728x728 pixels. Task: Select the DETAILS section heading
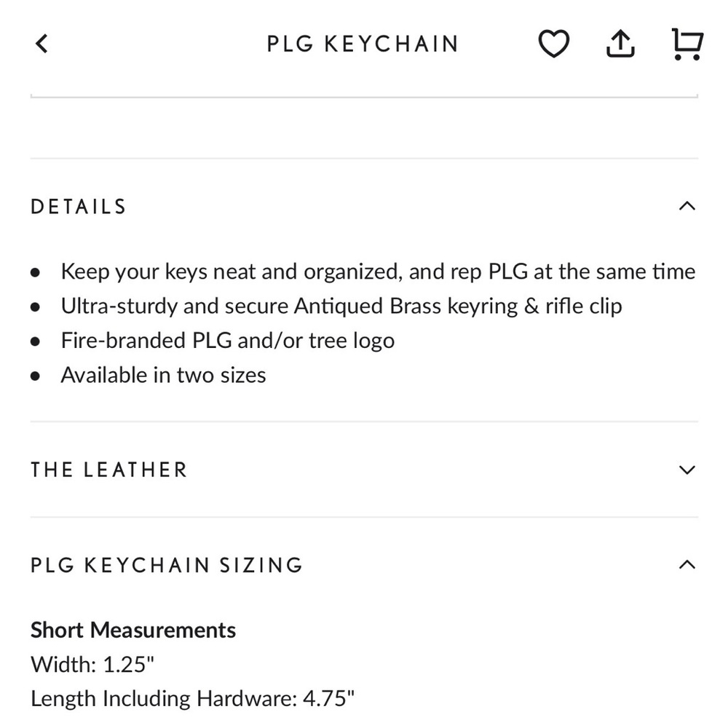pyautogui.click(x=78, y=206)
